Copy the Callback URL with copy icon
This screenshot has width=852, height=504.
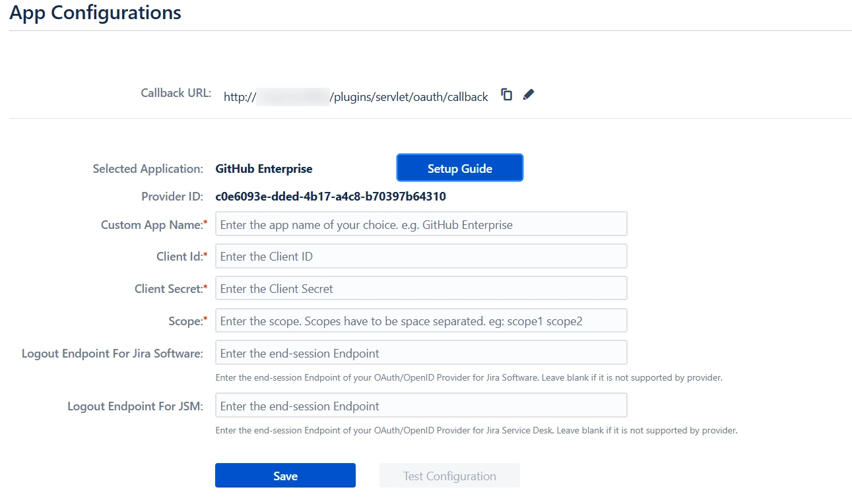[x=506, y=94]
